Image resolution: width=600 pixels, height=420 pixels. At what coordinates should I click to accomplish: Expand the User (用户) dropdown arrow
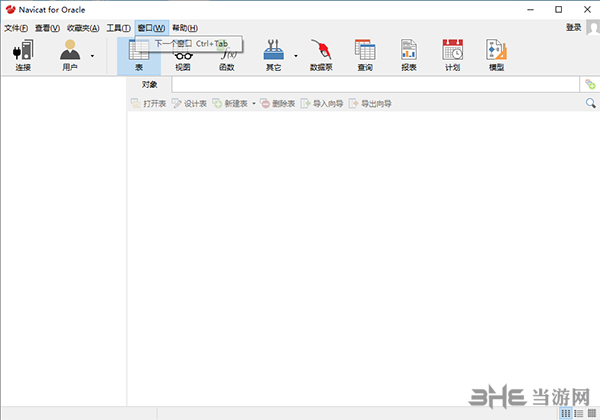[92, 56]
